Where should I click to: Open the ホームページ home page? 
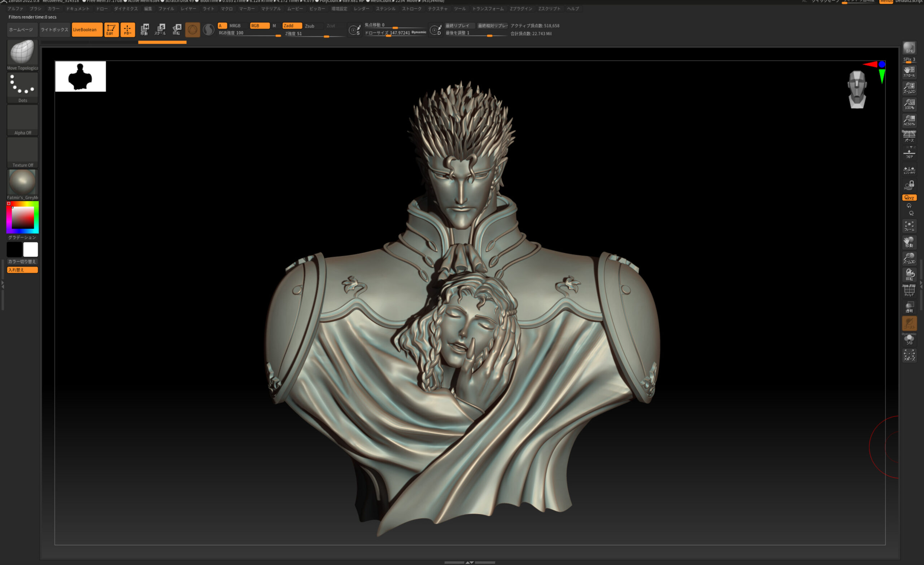[22, 30]
